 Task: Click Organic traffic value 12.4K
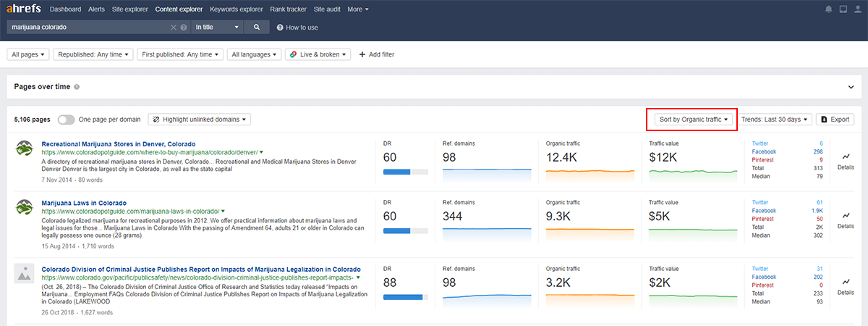coord(561,157)
